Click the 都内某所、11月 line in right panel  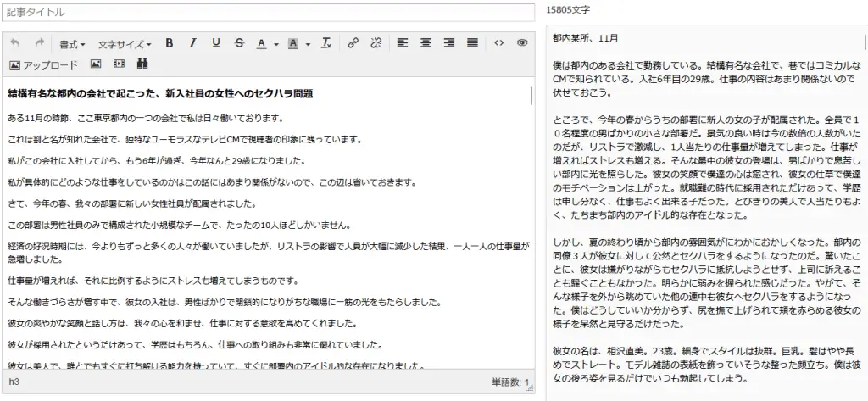[x=585, y=38]
